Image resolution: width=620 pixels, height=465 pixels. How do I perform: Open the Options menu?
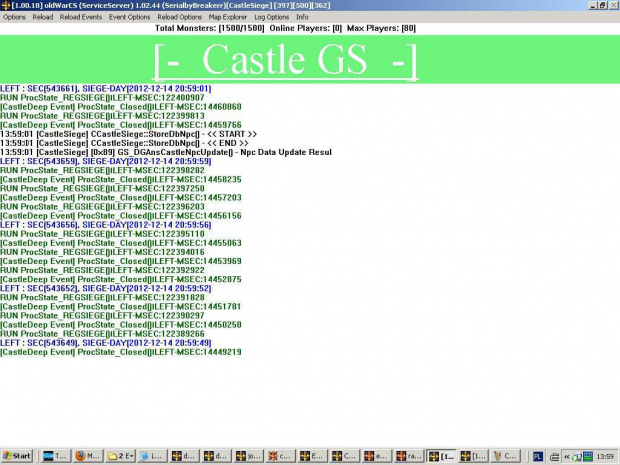pyautogui.click(x=14, y=17)
